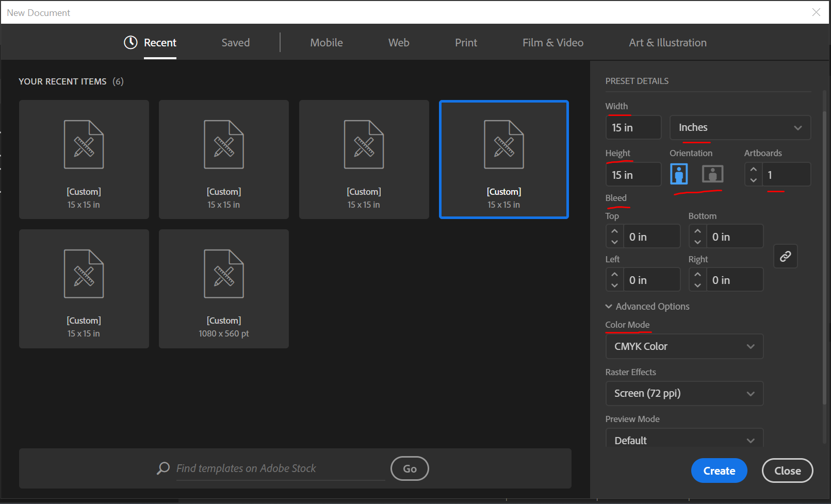
Task: Open the CMYK Color mode dropdown
Action: 684,346
